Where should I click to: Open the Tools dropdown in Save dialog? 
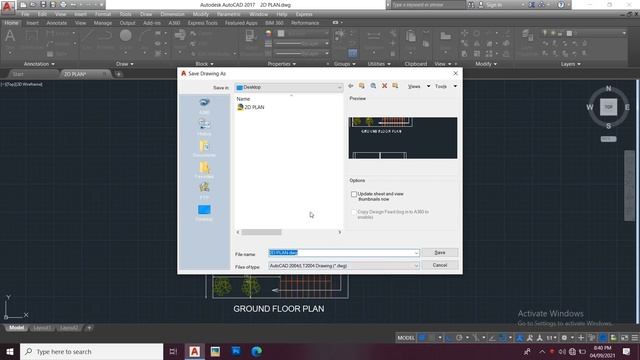(445, 86)
